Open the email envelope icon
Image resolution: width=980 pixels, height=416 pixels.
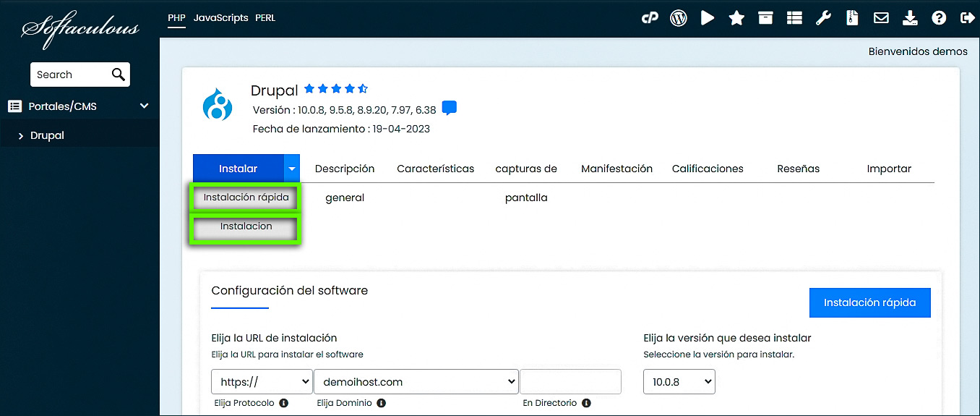(x=881, y=18)
